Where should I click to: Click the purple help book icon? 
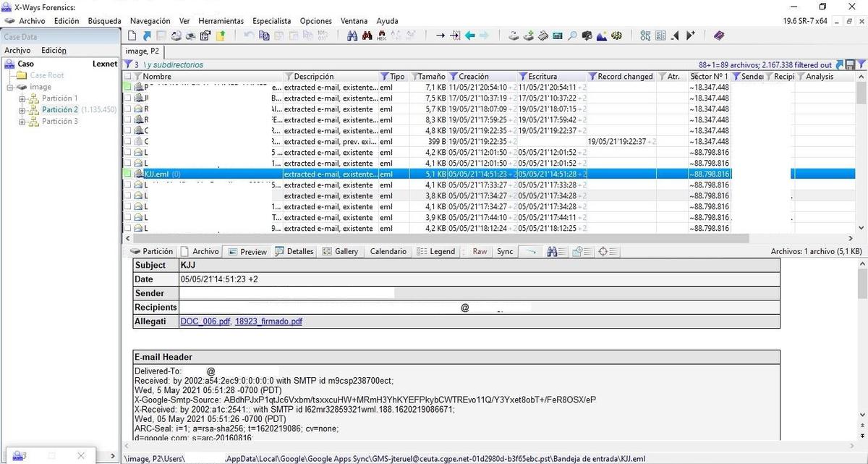click(x=718, y=35)
